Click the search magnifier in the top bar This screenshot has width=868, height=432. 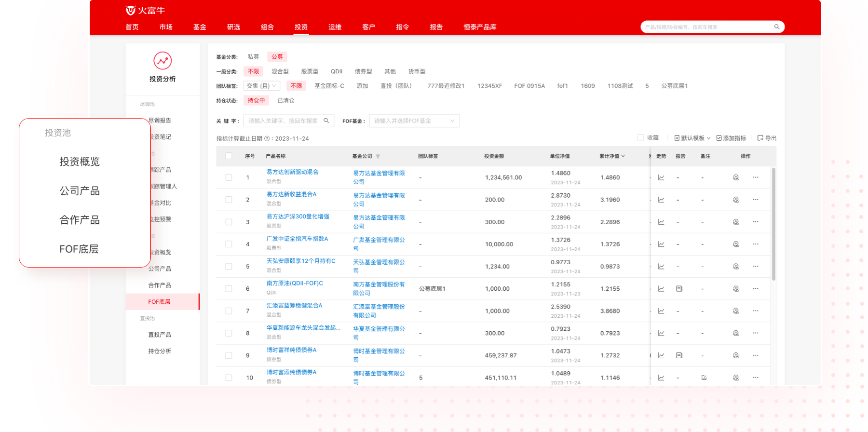click(776, 27)
